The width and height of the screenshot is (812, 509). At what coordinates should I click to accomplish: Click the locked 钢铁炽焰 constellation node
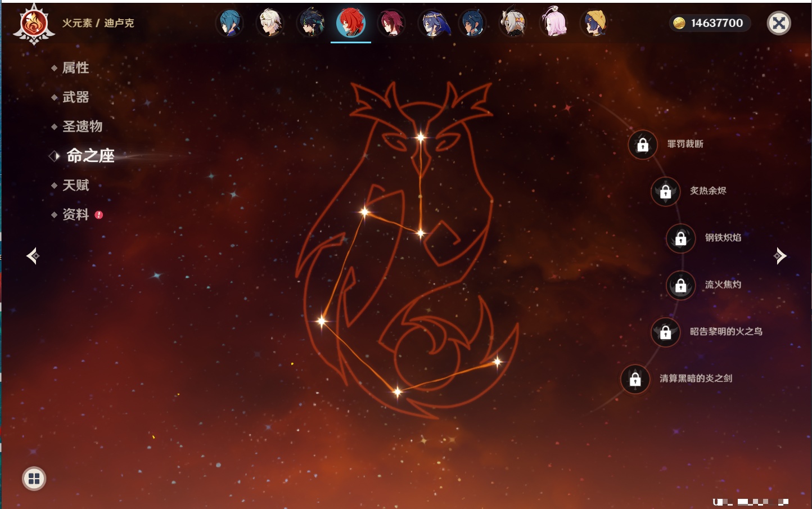click(x=680, y=238)
